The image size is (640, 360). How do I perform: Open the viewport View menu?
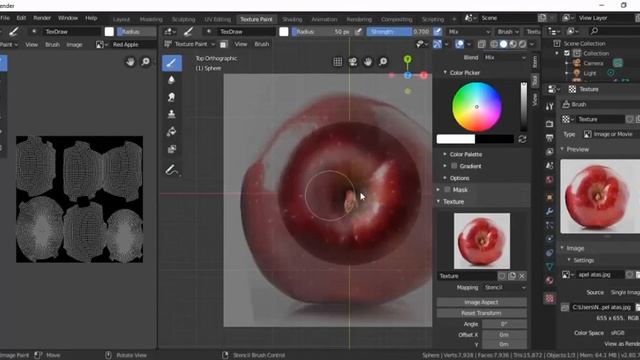240,44
